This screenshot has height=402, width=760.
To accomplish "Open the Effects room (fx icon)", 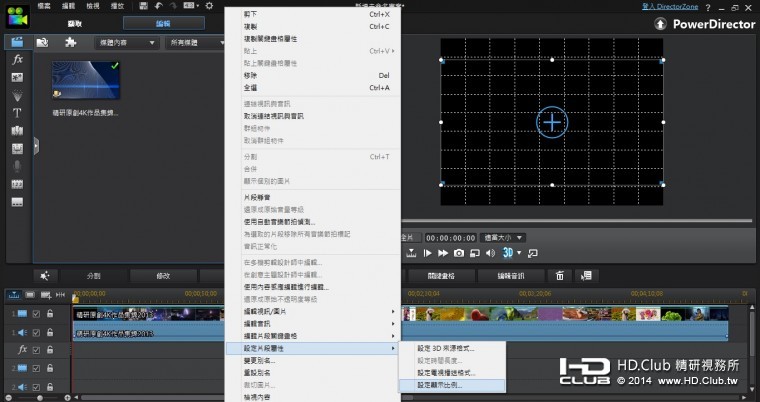I will tap(17, 60).
